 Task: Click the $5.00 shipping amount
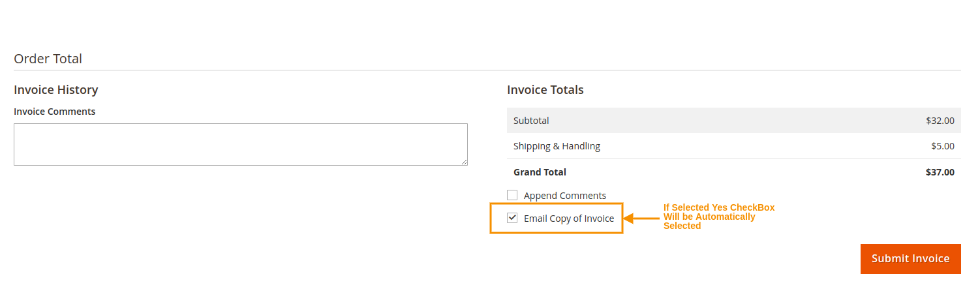pos(942,146)
